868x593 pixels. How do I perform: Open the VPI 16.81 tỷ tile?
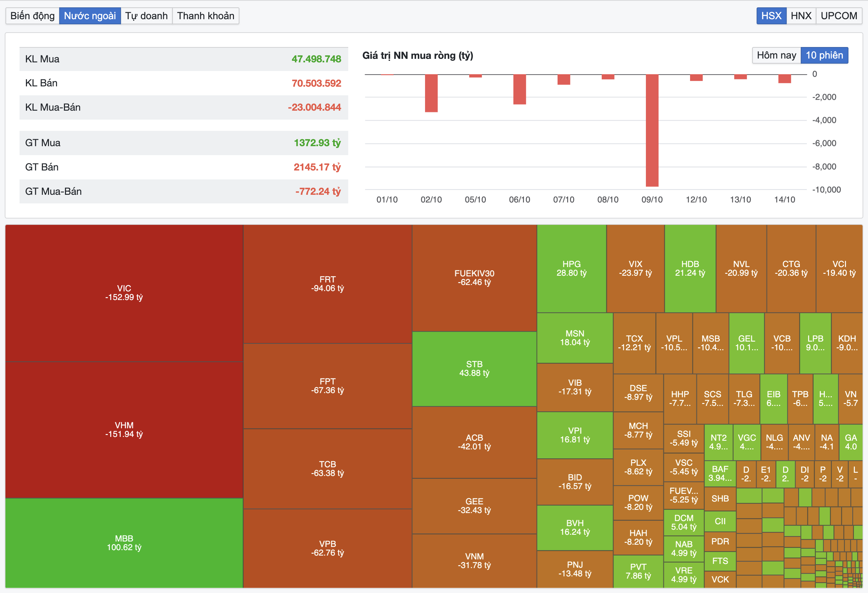[x=575, y=435]
